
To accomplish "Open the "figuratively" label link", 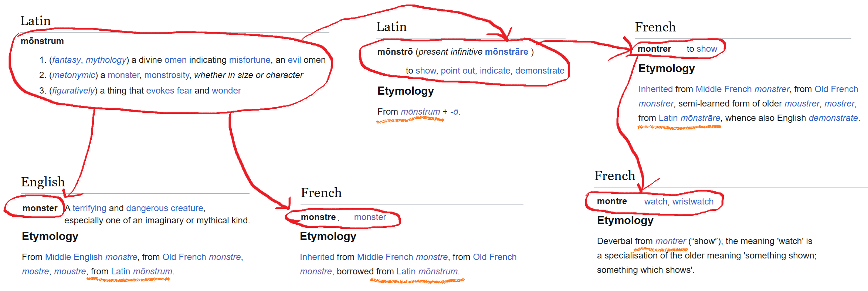I will (x=74, y=91).
